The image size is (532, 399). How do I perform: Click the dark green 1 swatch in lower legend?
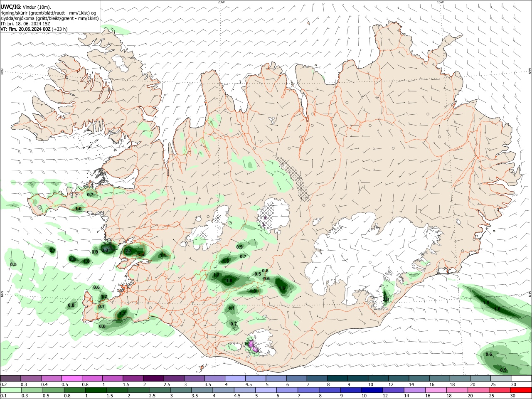(95, 390)
